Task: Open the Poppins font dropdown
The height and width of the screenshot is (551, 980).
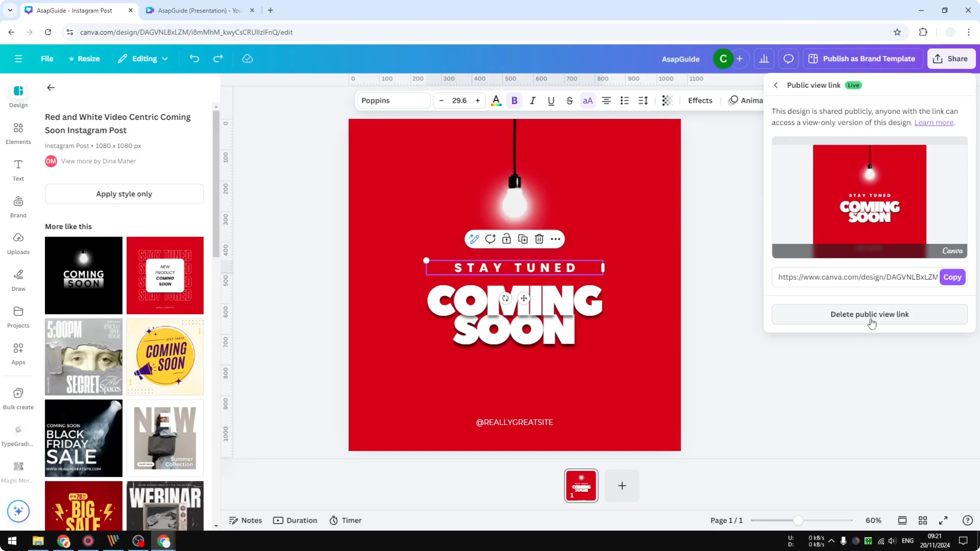Action: click(393, 100)
